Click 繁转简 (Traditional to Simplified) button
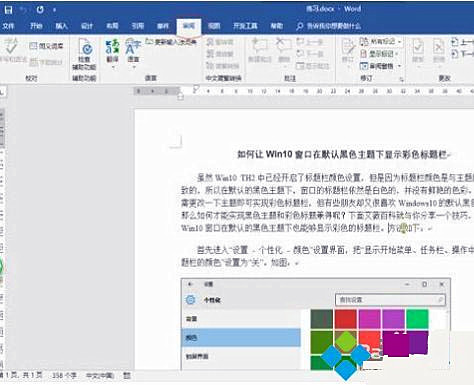 click(220, 42)
